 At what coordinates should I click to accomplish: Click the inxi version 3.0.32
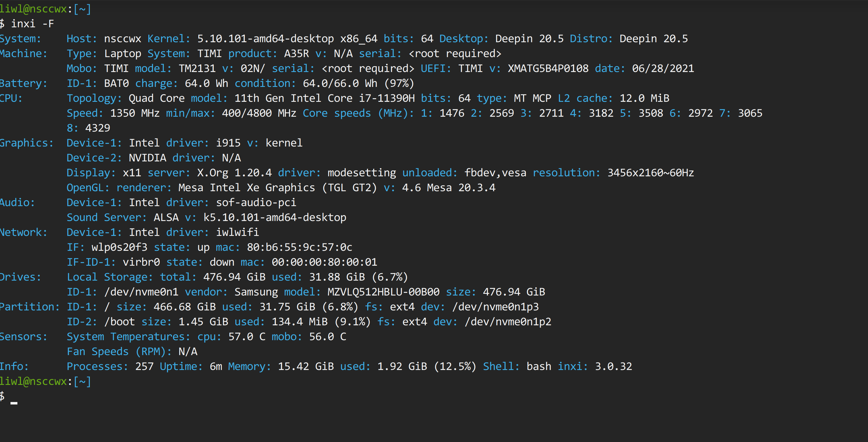click(613, 367)
